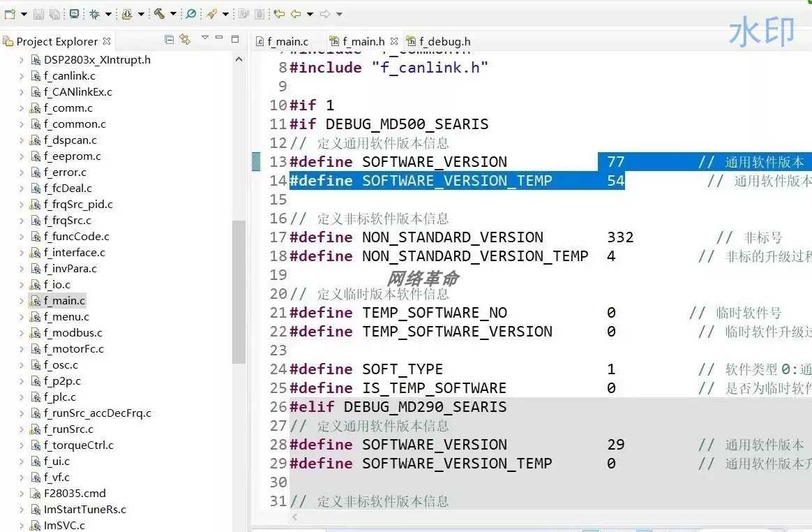This screenshot has width=812, height=532.
Task: Expand the f_main.c tree node
Action: click(21, 301)
